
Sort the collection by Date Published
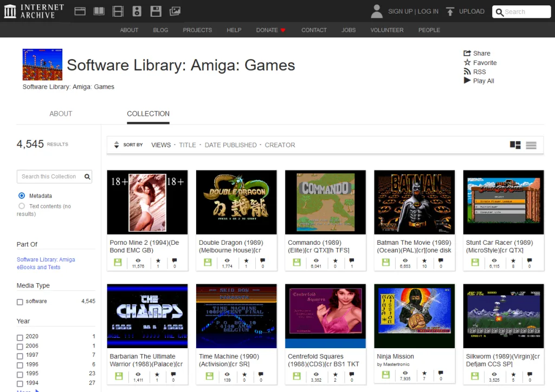click(x=230, y=145)
